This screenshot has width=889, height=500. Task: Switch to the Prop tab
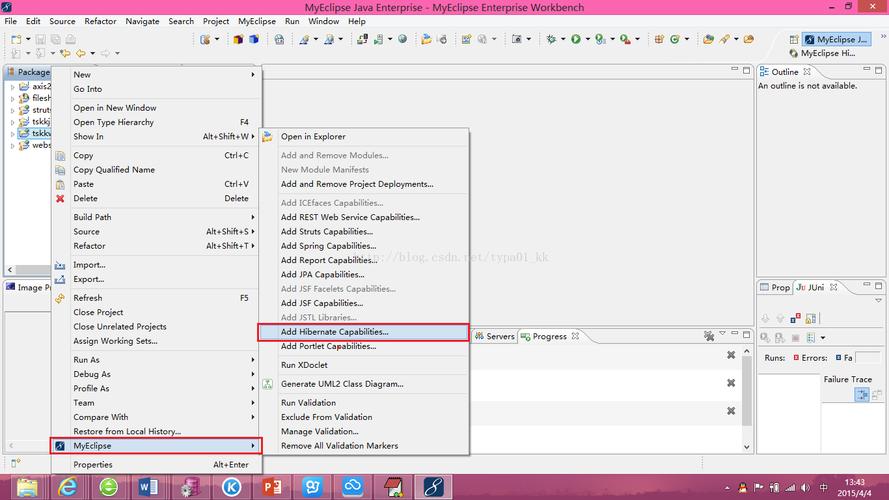point(775,287)
